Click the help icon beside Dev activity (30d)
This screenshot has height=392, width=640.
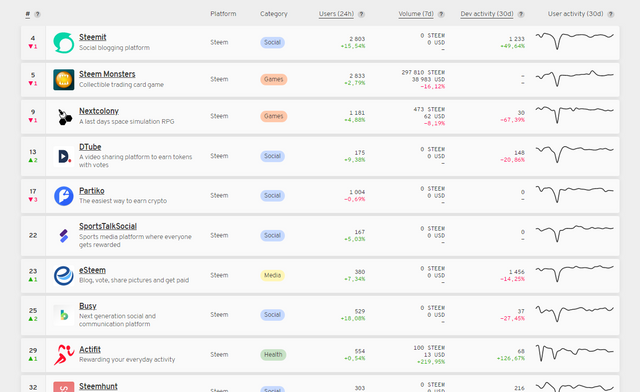click(521, 14)
